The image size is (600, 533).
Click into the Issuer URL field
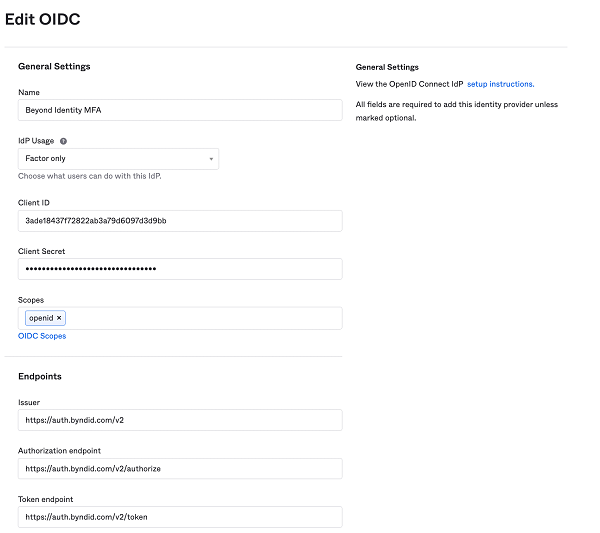[180, 420]
